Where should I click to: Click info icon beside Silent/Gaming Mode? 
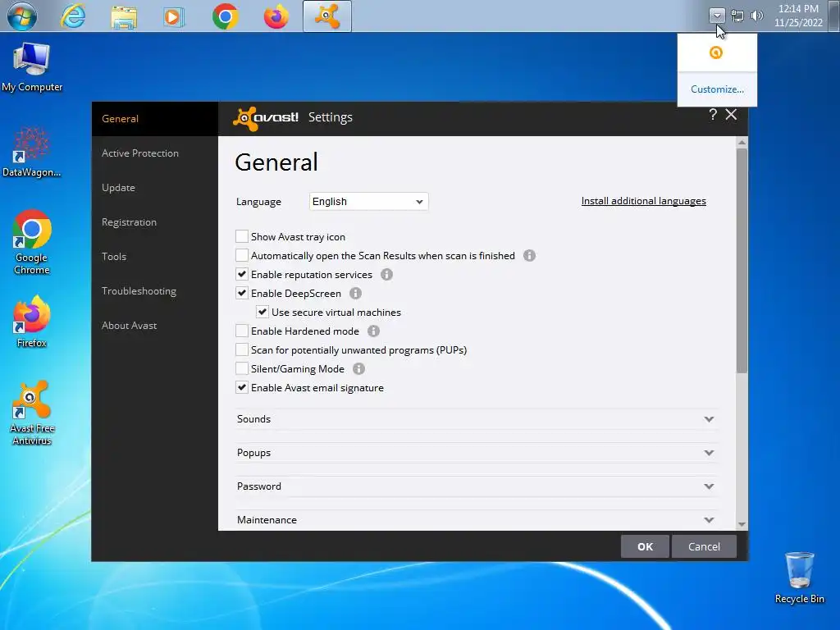(358, 368)
